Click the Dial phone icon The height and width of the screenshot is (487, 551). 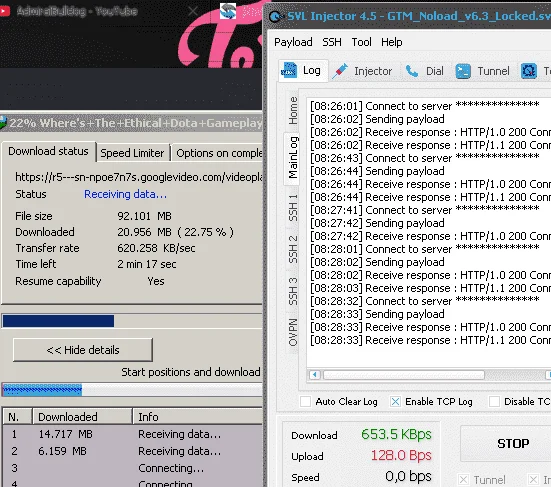(411, 71)
